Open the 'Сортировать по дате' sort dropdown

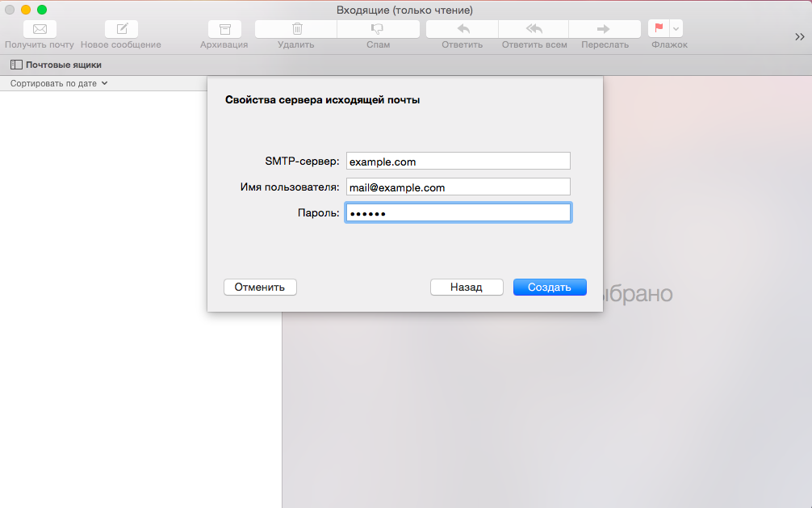click(59, 83)
